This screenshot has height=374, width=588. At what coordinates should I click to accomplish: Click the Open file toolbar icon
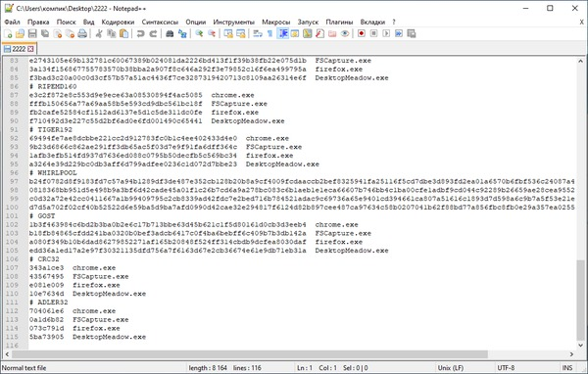click(x=20, y=33)
